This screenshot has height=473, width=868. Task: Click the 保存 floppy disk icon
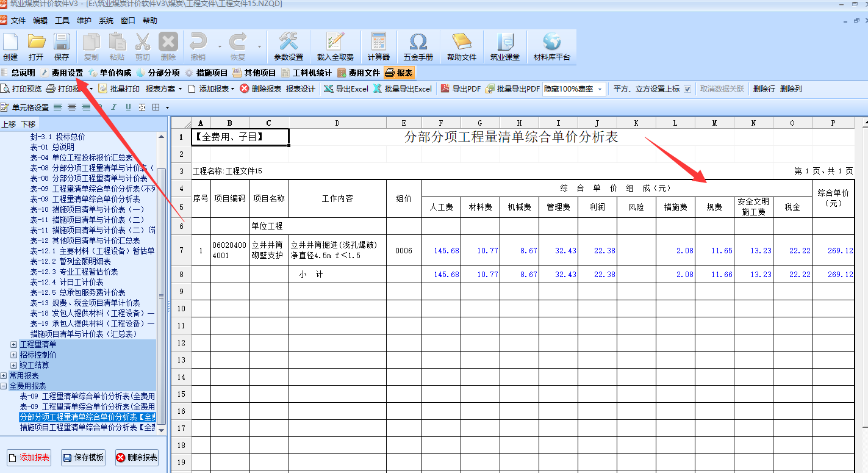tap(62, 42)
